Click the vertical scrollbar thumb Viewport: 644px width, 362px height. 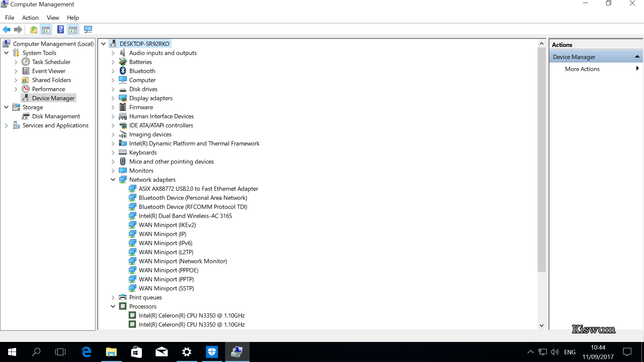[x=541, y=160]
